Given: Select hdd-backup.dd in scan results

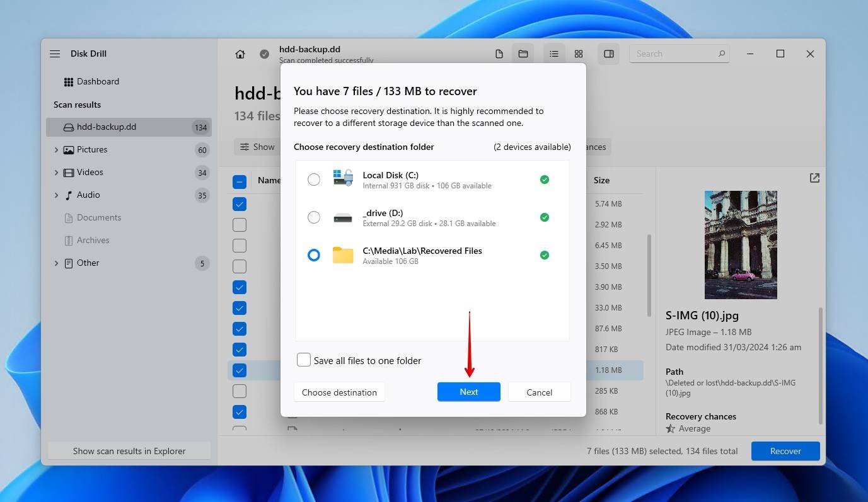Looking at the screenshot, I should pyautogui.click(x=106, y=127).
